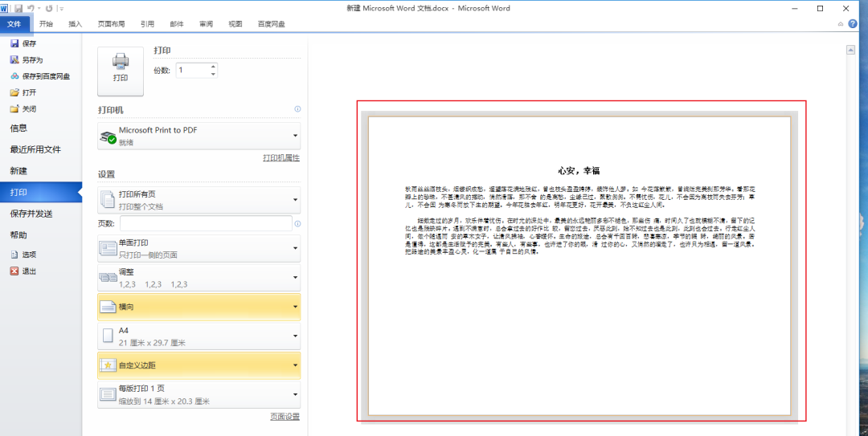Click the Printer Properties link
This screenshot has width=868, height=436.
tap(280, 158)
